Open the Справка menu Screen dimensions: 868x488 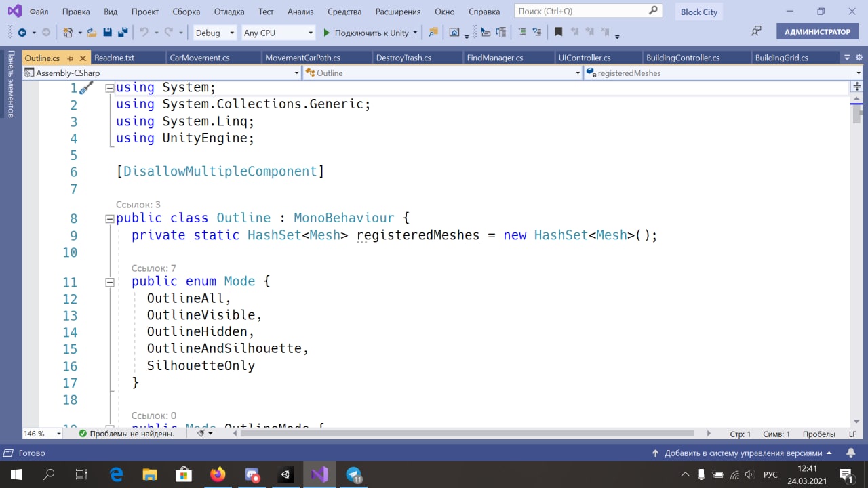(x=484, y=12)
